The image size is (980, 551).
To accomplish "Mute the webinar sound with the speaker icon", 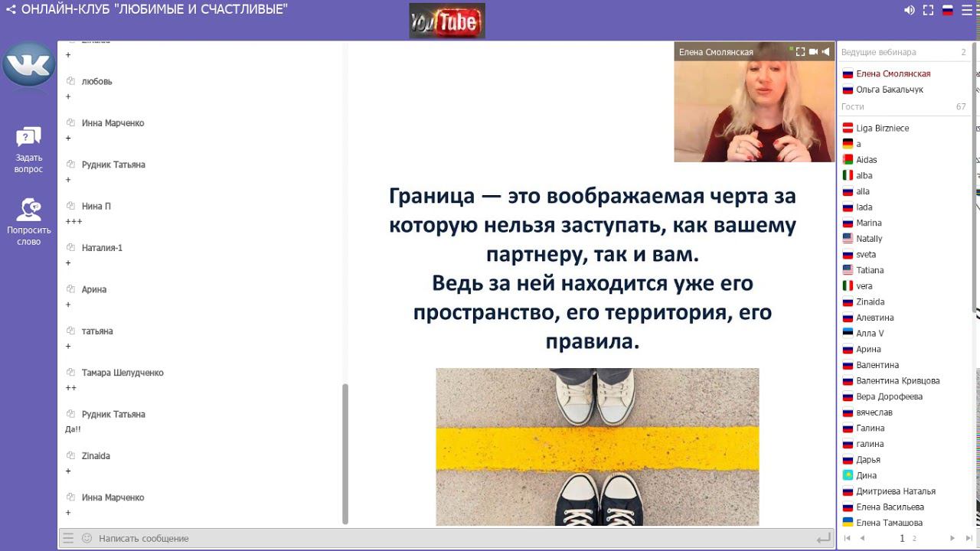I will tap(909, 10).
